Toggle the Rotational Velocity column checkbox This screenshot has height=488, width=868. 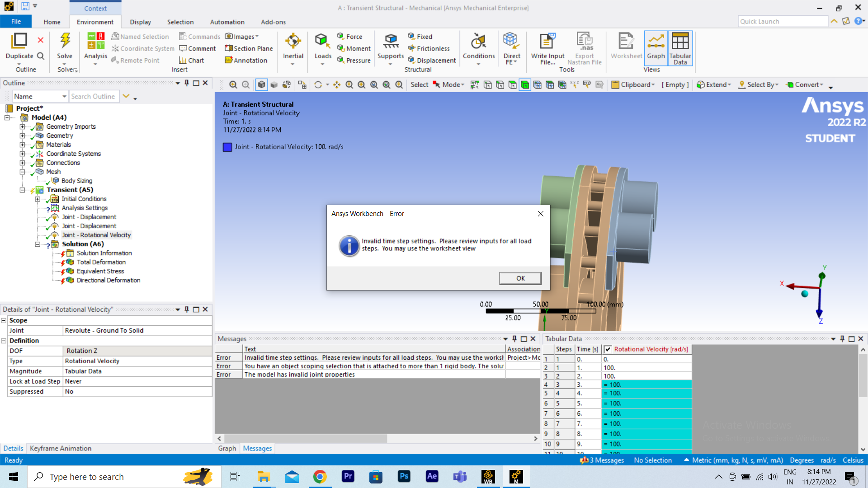[608, 349]
